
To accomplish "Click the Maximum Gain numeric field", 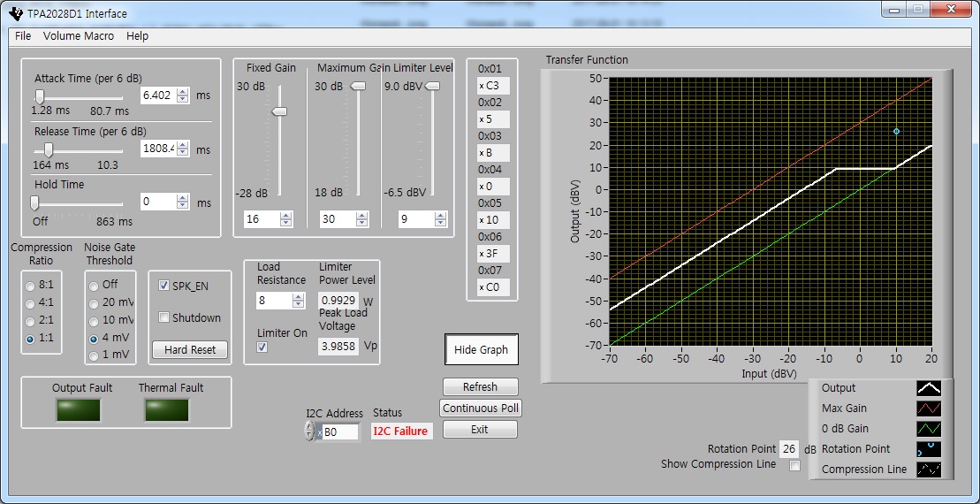I will coord(338,219).
